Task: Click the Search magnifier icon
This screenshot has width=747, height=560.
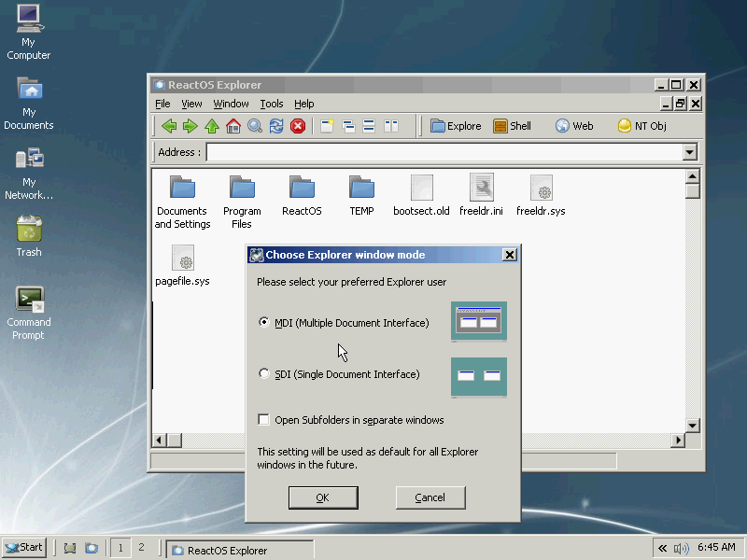Action: 255,126
